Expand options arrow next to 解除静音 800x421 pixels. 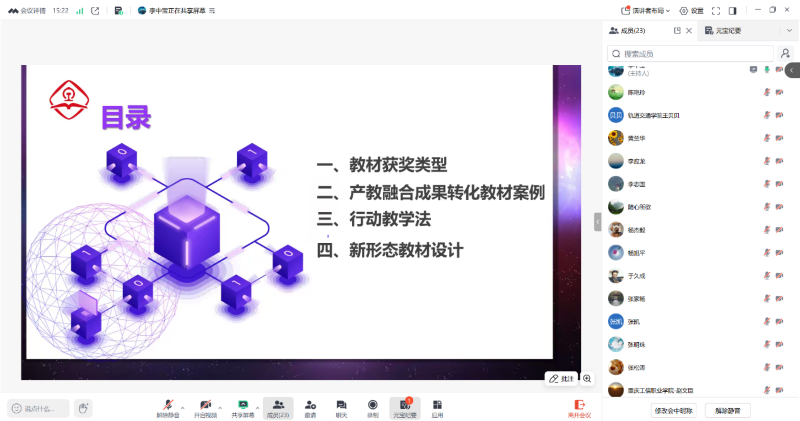(x=184, y=404)
